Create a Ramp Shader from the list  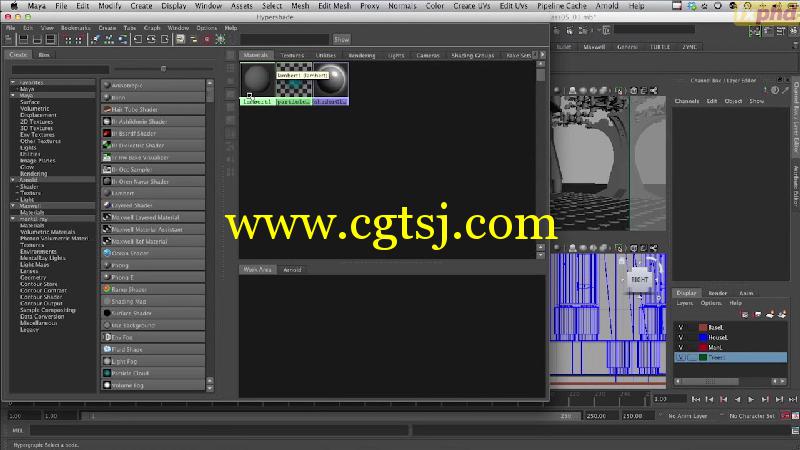pyautogui.click(x=153, y=289)
